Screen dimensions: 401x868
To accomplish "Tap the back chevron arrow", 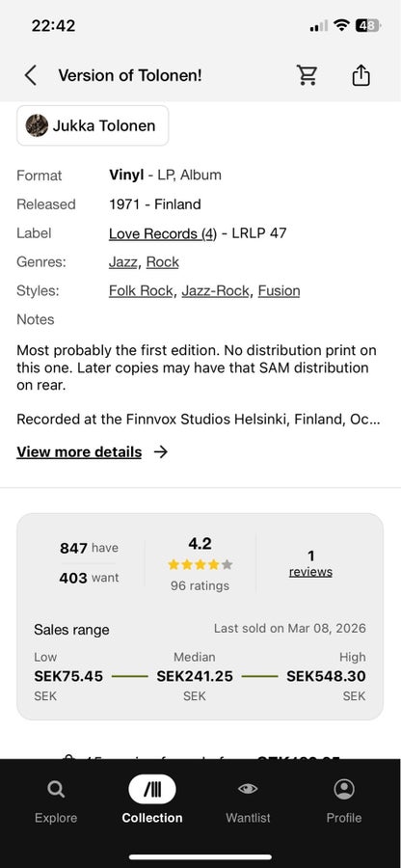I will pos(31,75).
